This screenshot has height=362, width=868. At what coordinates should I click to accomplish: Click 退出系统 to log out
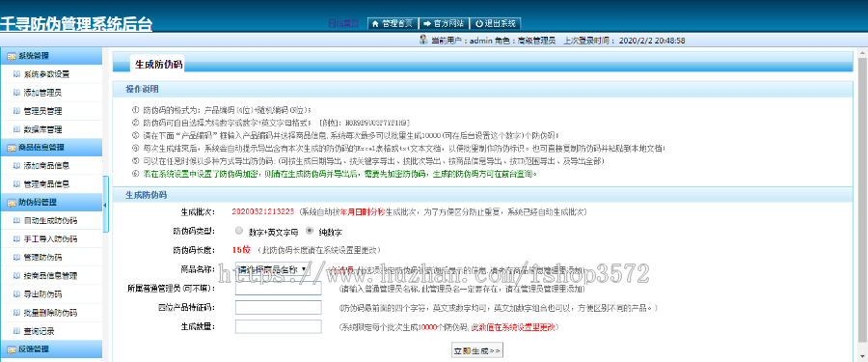496,23
